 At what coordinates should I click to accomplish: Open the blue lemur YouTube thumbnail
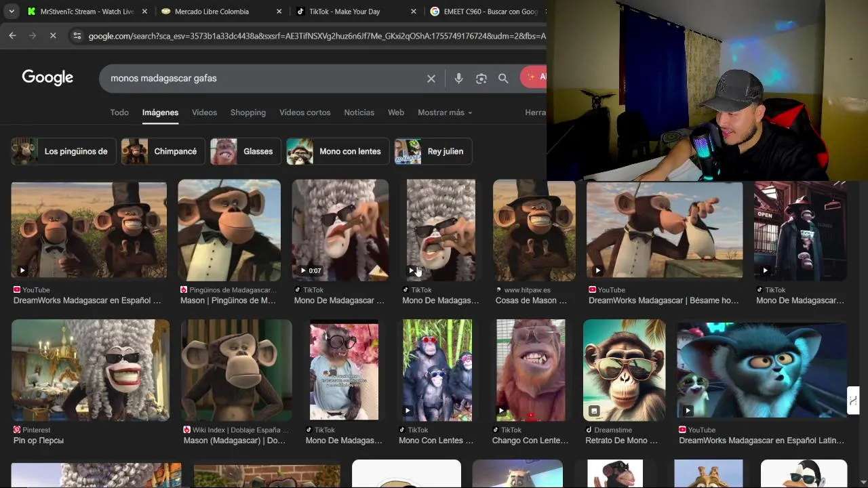(x=762, y=370)
